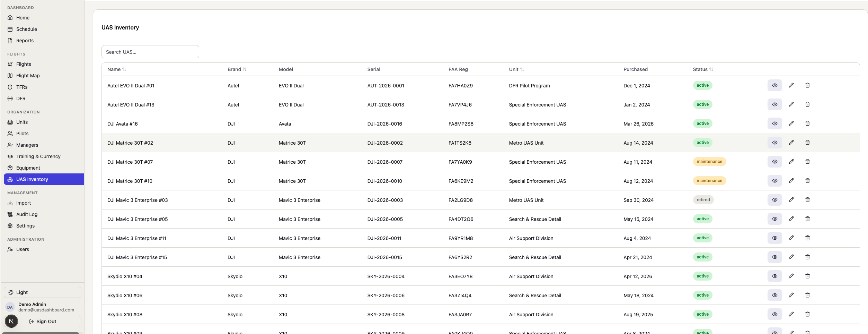Click purchase date Sep 30, 2024
The width and height of the screenshot is (868, 334).
coord(638,200)
